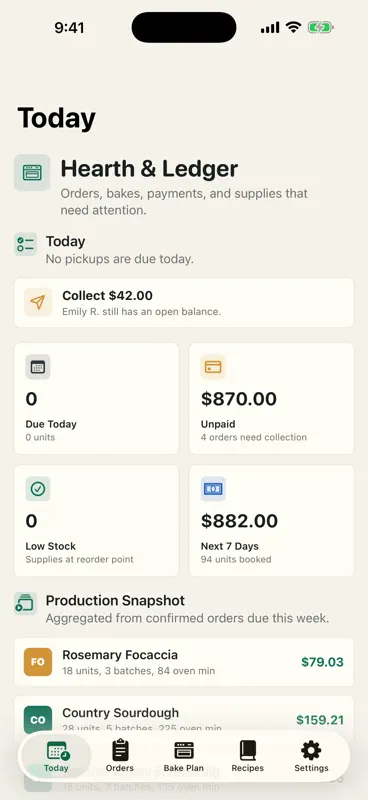Open the Collect $42.00 reminder card
Viewport: 368px width, 800px height.
(x=184, y=303)
